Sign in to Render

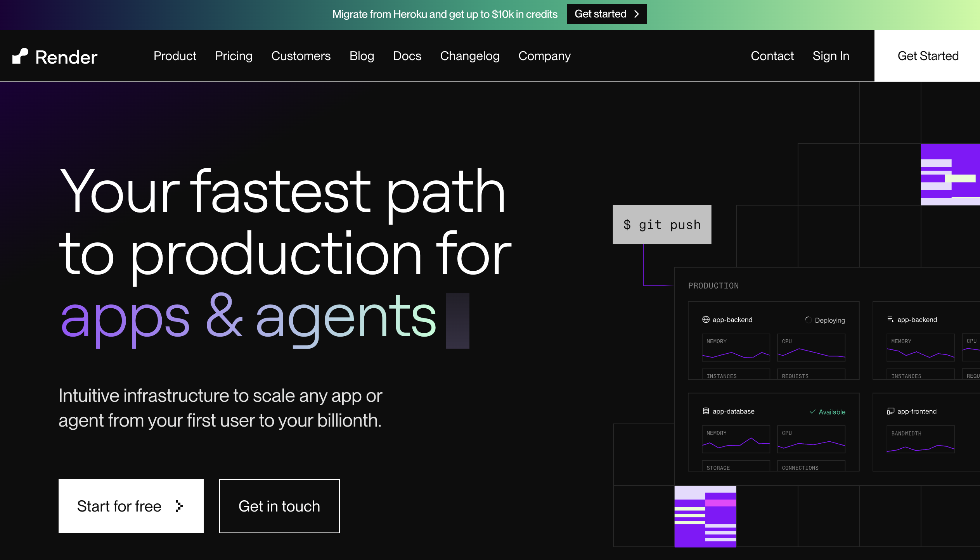pos(831,56)
